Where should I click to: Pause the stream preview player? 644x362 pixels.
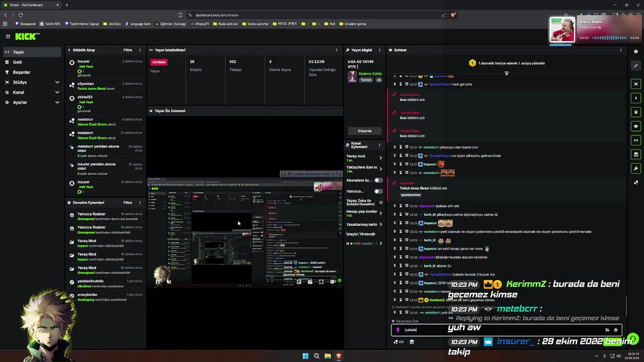[x=158, y=282]
